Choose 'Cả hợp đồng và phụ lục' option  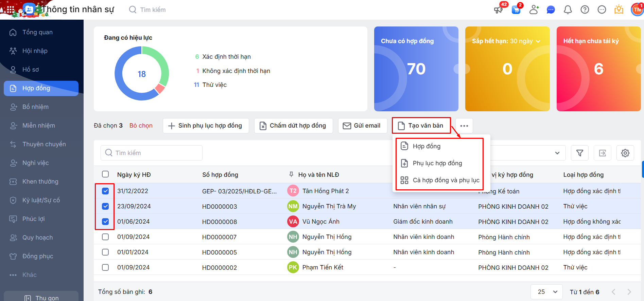click(446, 180)
